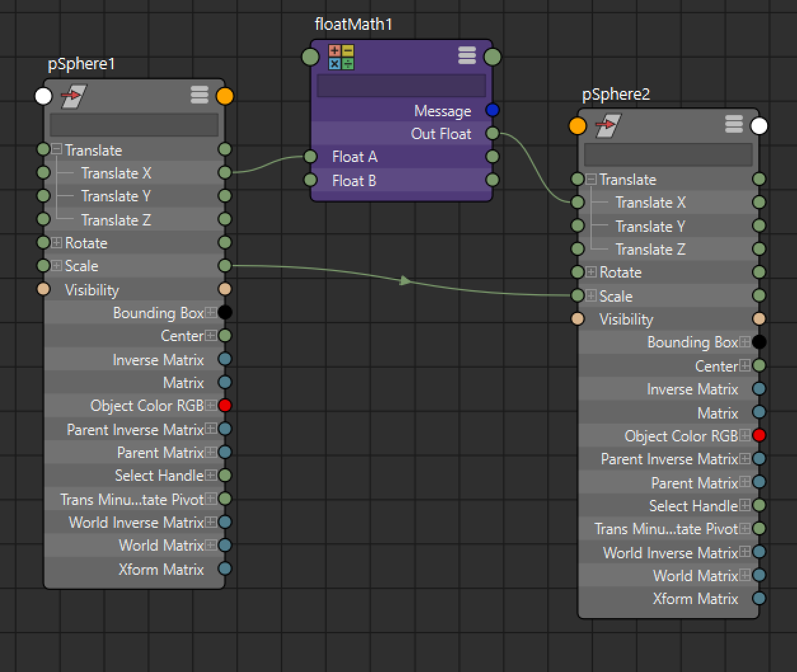Expand pSphere1 Rotate attribute group

57,243
